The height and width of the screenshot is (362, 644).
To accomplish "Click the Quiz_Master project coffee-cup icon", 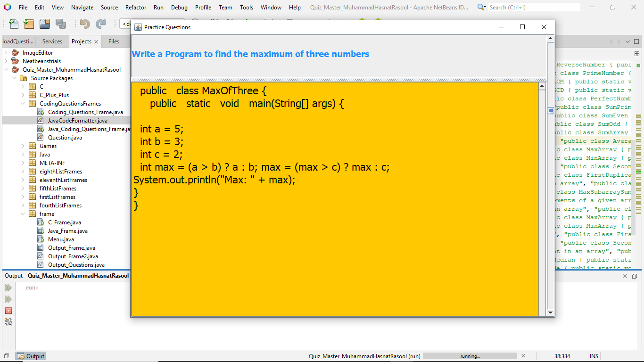I will [16, 70].
